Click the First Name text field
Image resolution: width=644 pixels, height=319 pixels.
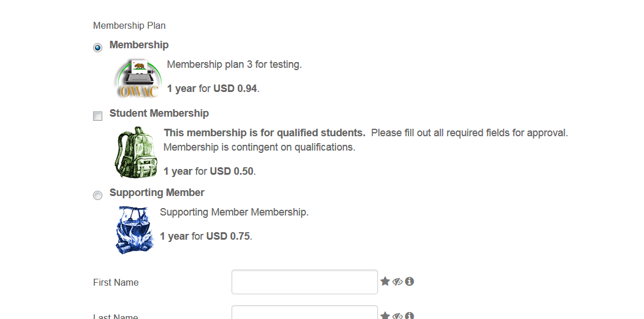(304, 282)
